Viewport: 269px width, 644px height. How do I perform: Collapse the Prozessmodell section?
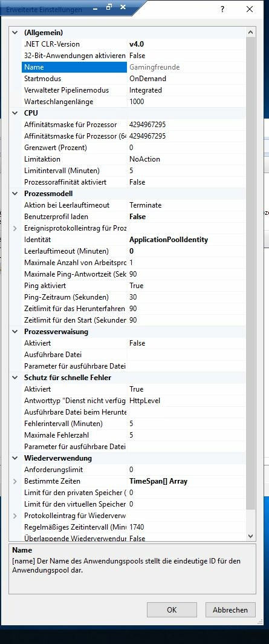coord(15,194)
